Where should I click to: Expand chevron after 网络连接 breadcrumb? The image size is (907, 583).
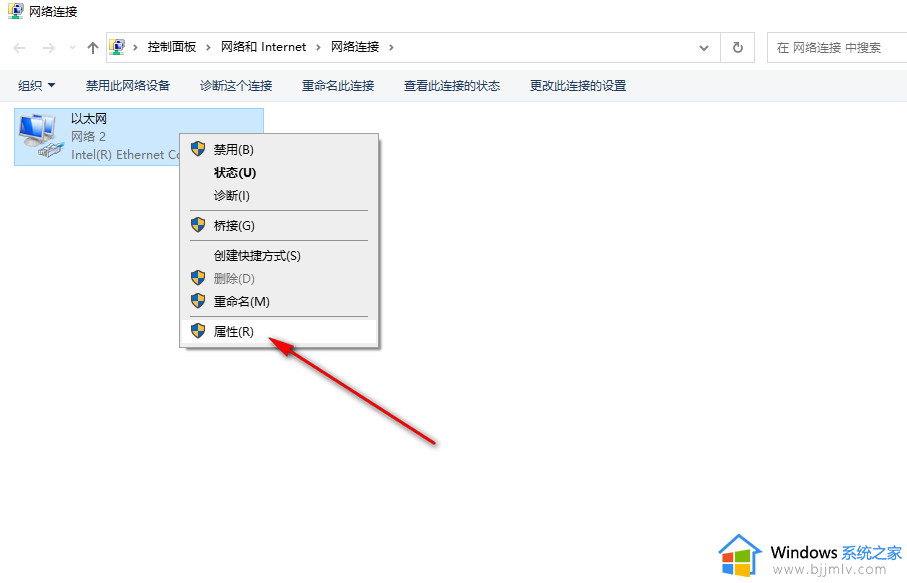(391, 47)
